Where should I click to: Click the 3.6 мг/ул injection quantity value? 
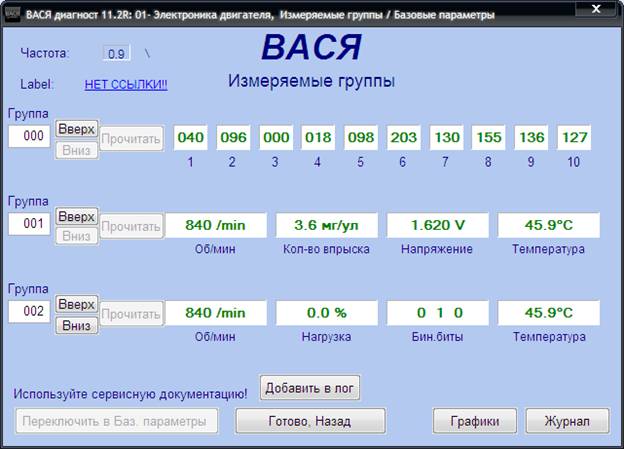click(327, 225)
